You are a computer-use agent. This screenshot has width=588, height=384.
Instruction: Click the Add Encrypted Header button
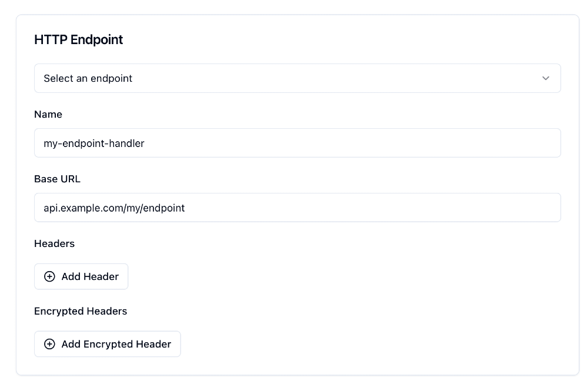tap(107, 344)
